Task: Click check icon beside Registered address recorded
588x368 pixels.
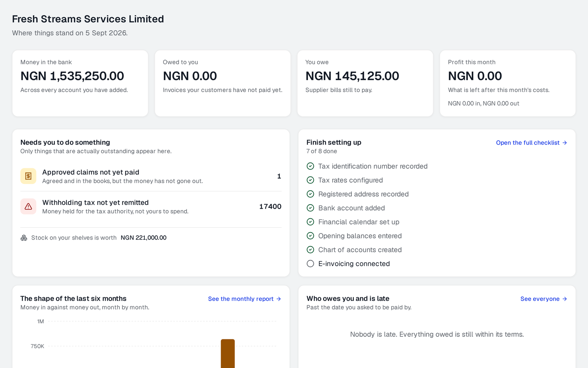Action: coord(311,194)
